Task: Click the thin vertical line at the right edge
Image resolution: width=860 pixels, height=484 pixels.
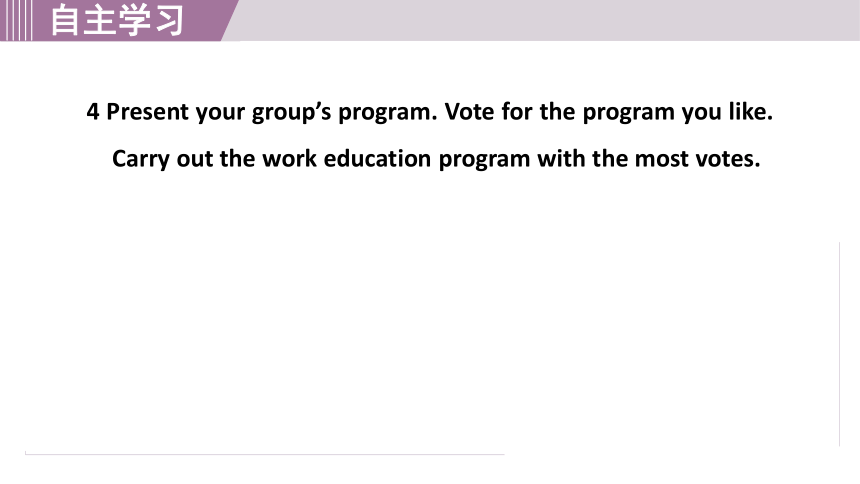Action: (839, 344)
